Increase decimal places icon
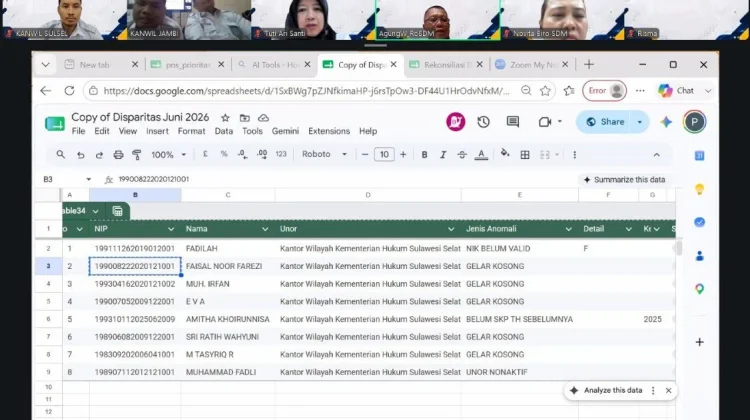The height and width of the screenshot is (420, 750). click(262, 154)
